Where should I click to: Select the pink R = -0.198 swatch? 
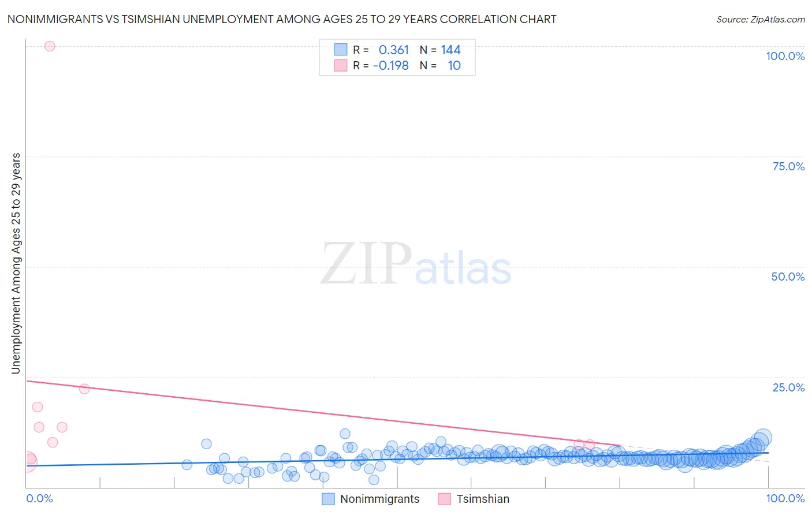341,65
